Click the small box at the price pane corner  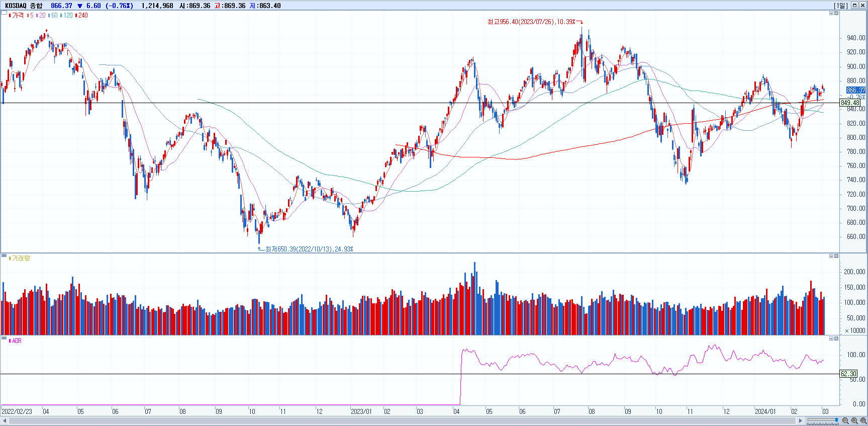[4, 13]
